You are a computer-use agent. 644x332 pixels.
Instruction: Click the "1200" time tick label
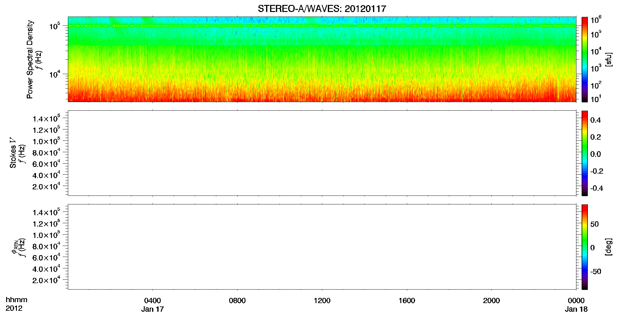(x=322, y=301)
